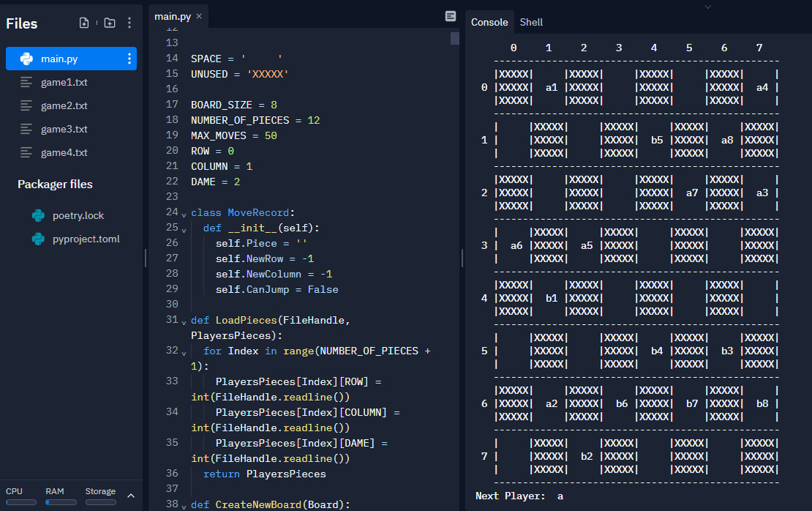Expand the resource usage panel chevron
812x511 pixels.
point(131,496)
